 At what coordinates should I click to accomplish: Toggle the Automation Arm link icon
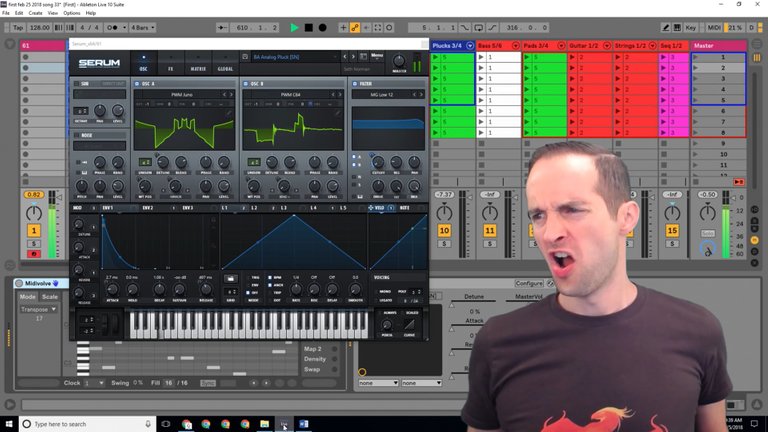[355, 28]
